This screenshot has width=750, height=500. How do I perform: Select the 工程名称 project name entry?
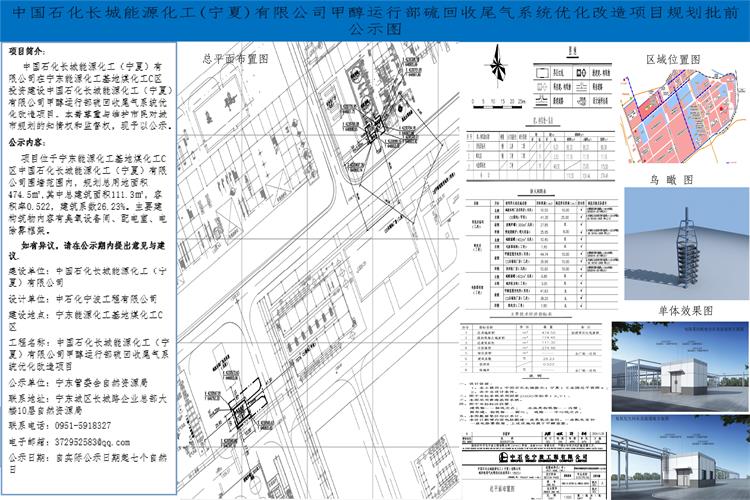pyautogui.click(x=88, y=354)
